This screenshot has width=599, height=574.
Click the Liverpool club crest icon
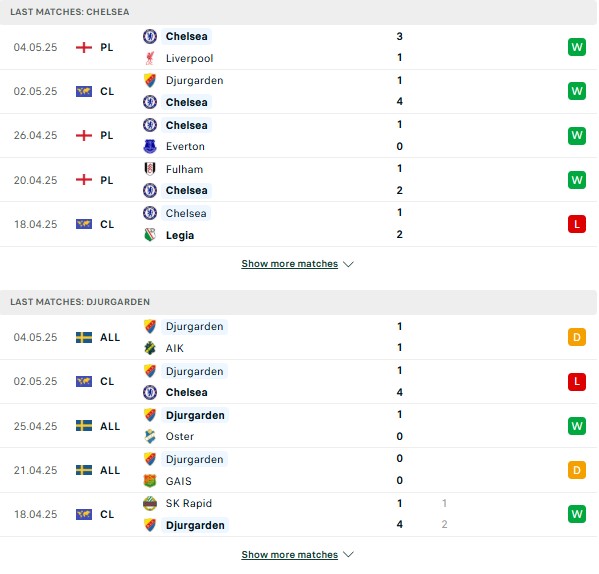150,58
